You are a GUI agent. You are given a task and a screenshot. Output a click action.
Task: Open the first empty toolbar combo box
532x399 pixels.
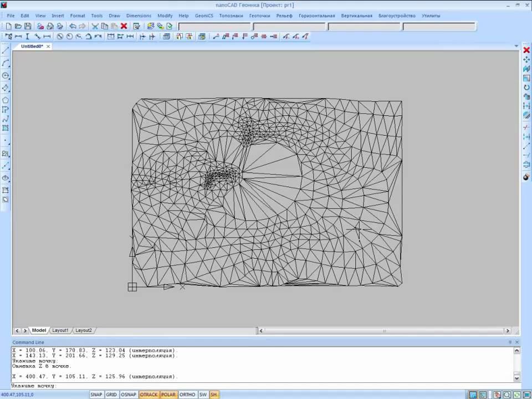coord(214,27)
